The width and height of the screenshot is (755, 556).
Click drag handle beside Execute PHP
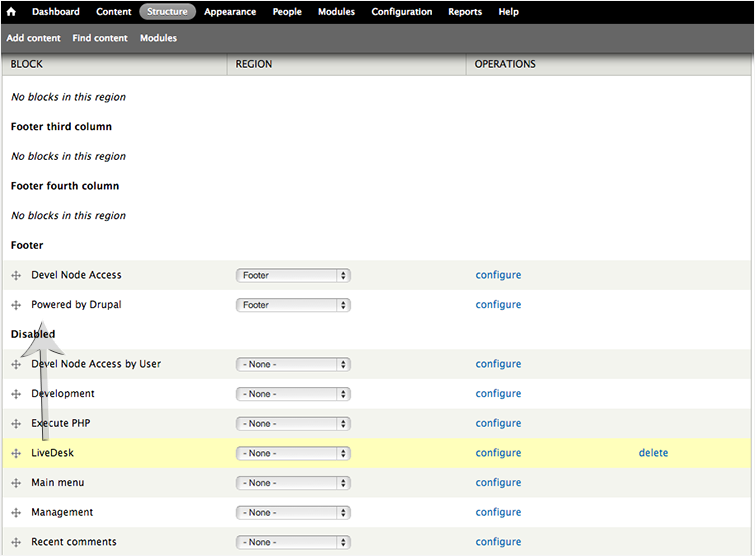click(16, 424)
